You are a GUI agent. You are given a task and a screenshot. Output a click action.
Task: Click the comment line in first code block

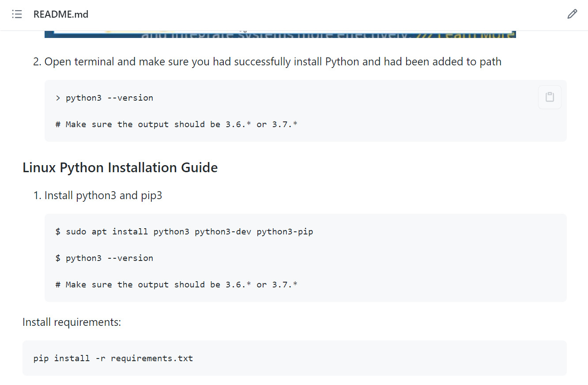(177, 125)
